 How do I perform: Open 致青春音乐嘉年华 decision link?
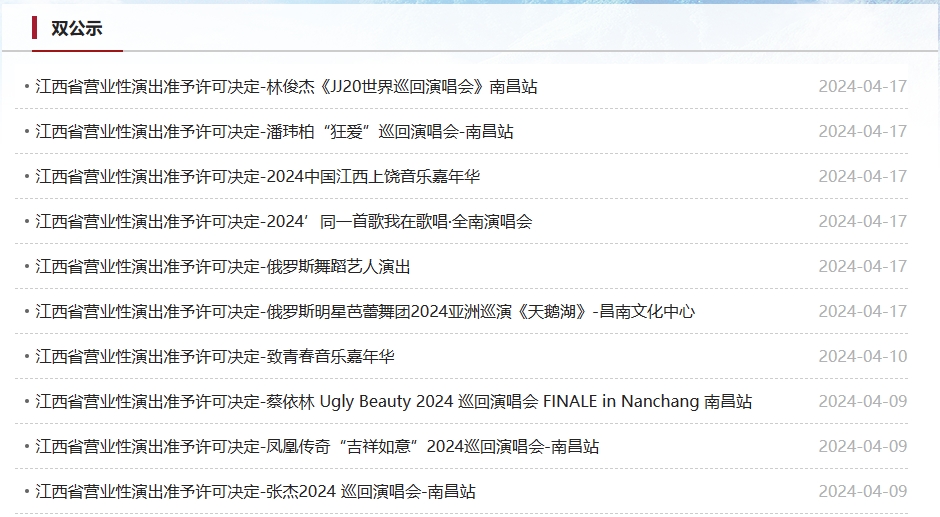pyautogui.click(x=215, y=356)
